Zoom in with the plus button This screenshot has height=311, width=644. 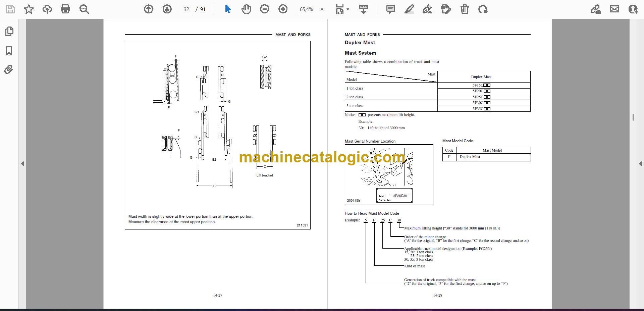click(283, 9)
